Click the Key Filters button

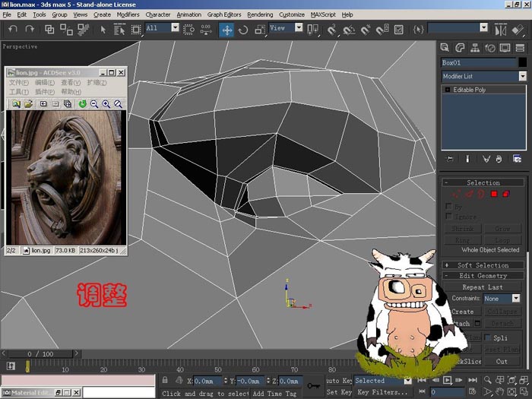[x=382, y=392]
